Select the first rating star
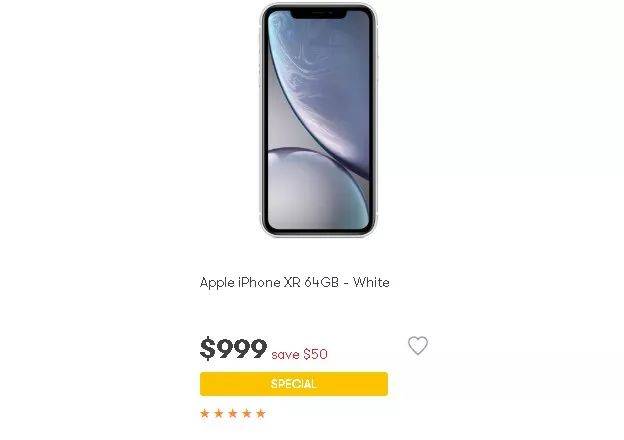Viewport: 624px width, 440px height. click(205, 414)
